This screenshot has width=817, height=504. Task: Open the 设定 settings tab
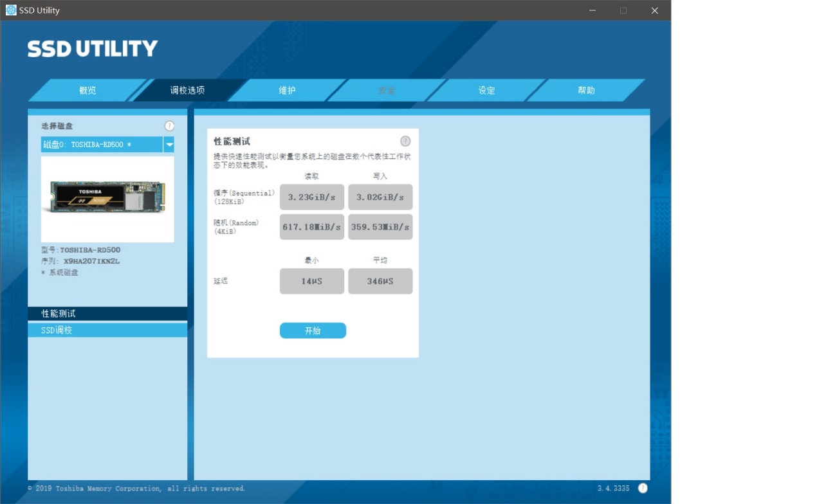486,91
